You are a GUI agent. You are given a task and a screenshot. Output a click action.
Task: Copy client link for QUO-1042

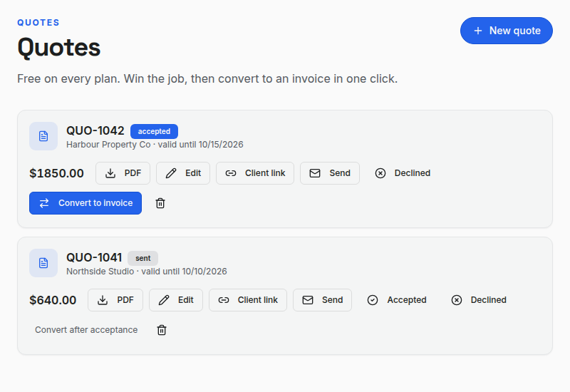[x=255, y=173]
